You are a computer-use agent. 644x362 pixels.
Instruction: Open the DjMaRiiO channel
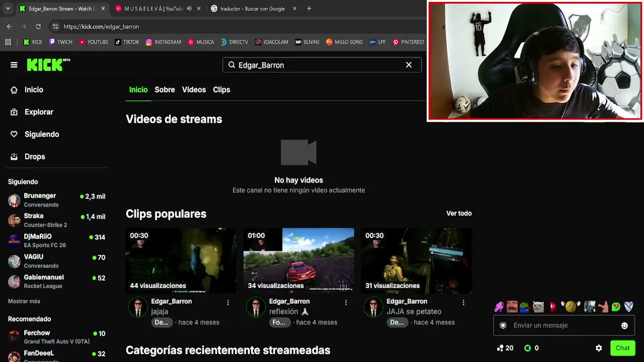56,240
